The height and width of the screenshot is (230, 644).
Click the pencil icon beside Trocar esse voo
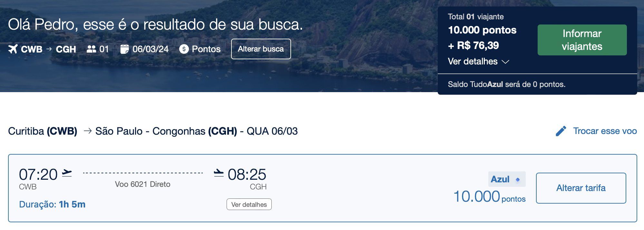561,131
